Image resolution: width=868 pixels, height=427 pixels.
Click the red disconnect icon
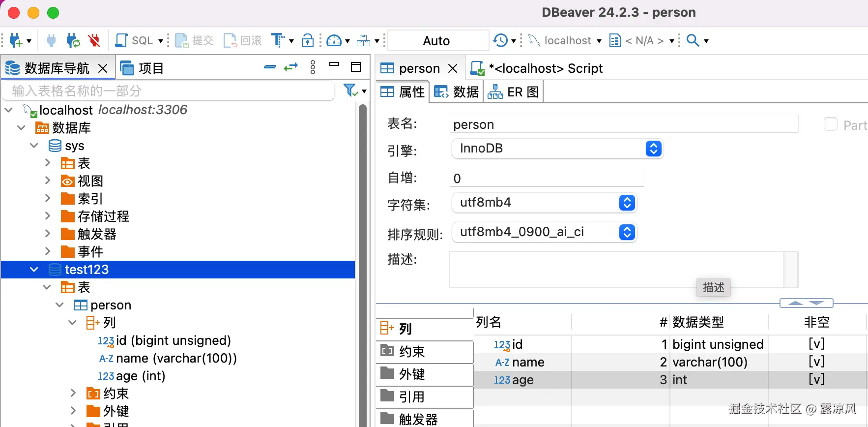pyautogui.click(x=94, y=40)
